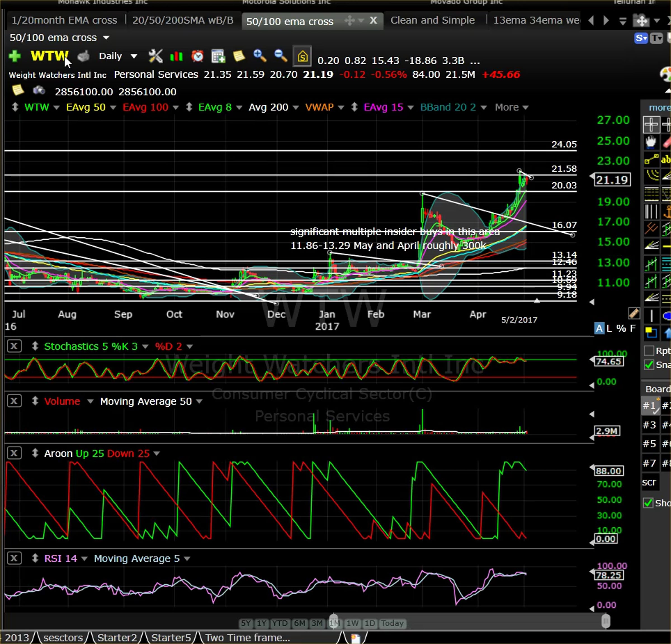
Task: Select the vertical time lines tool
Action: coord(651,212)
